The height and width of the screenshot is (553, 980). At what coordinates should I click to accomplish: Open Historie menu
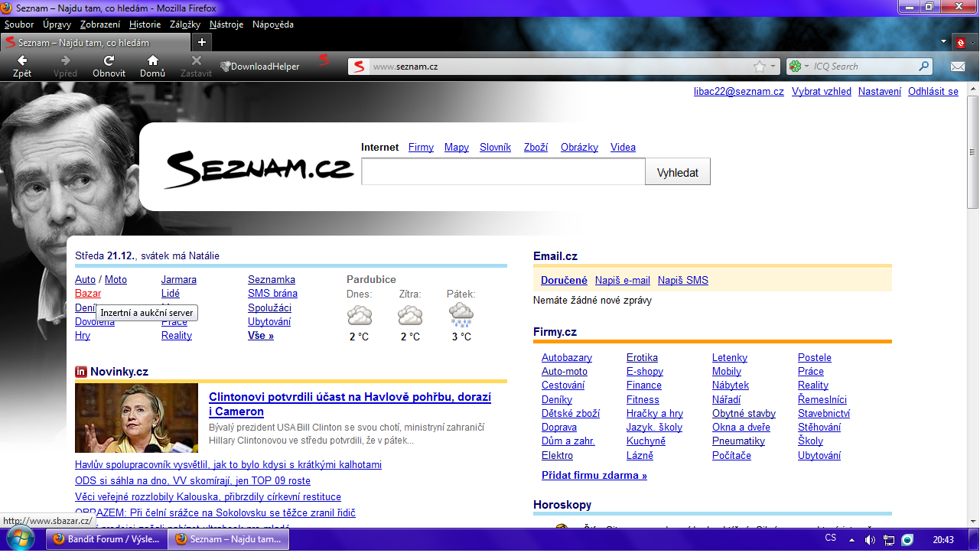click(145, 24)
